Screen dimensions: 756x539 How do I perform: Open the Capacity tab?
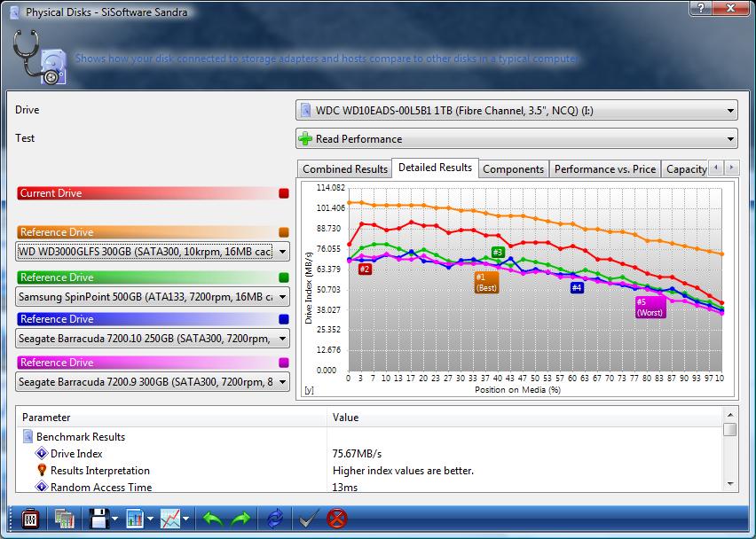click(x=685, y=169)
